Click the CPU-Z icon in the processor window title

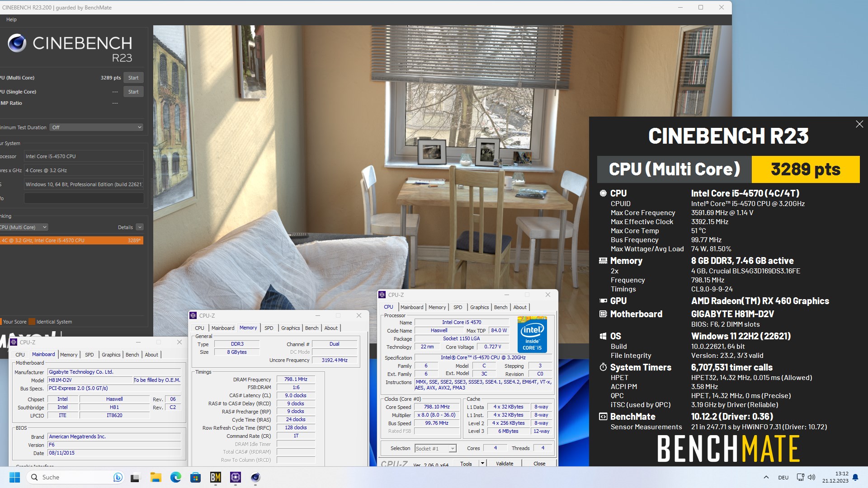(382, 295)
